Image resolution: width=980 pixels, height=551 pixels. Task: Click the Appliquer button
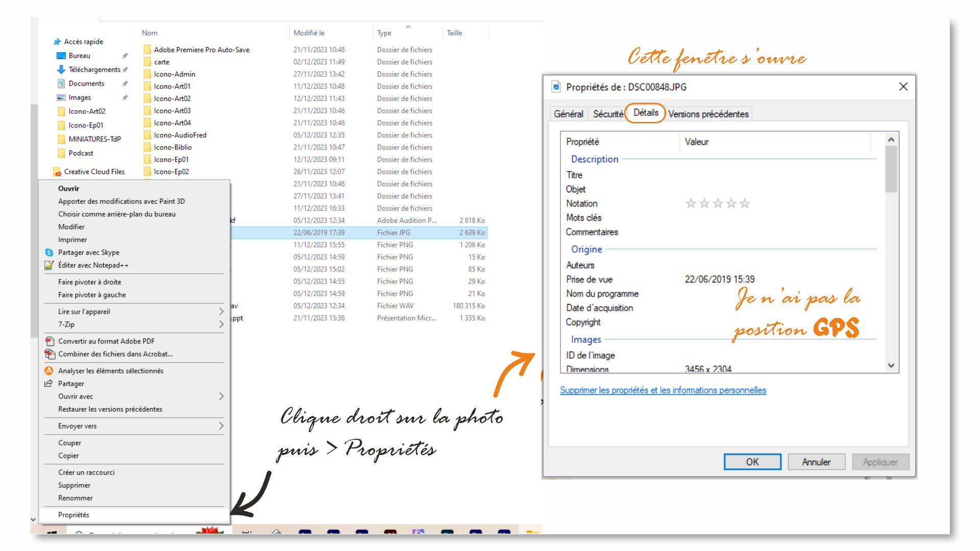click(x=880, y=462)
